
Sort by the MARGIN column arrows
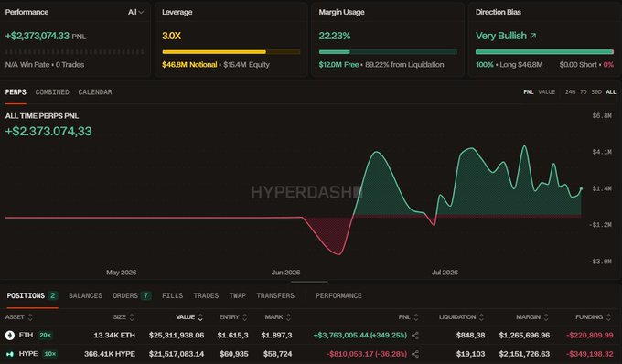[546, 317]
